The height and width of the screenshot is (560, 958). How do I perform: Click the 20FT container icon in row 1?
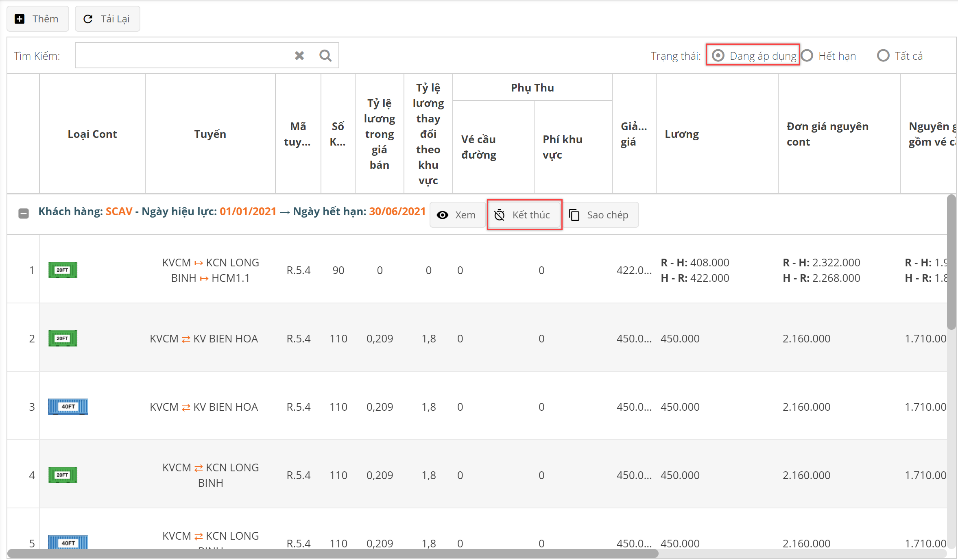pos(63,270)
